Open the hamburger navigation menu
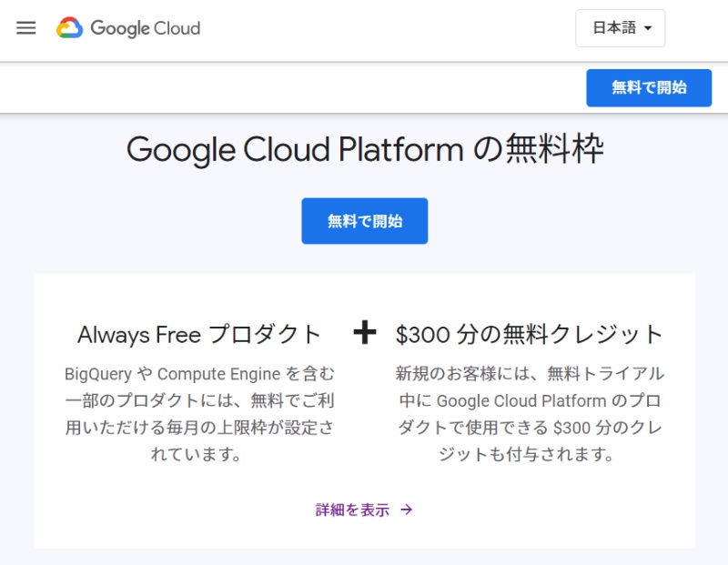Viewport: 728px width, 565px height. (26, 28)
